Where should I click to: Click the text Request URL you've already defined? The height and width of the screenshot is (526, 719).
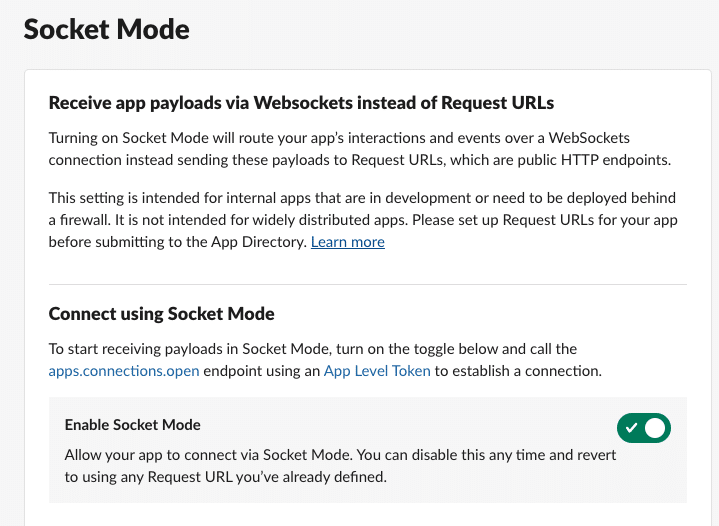(267, 477)
